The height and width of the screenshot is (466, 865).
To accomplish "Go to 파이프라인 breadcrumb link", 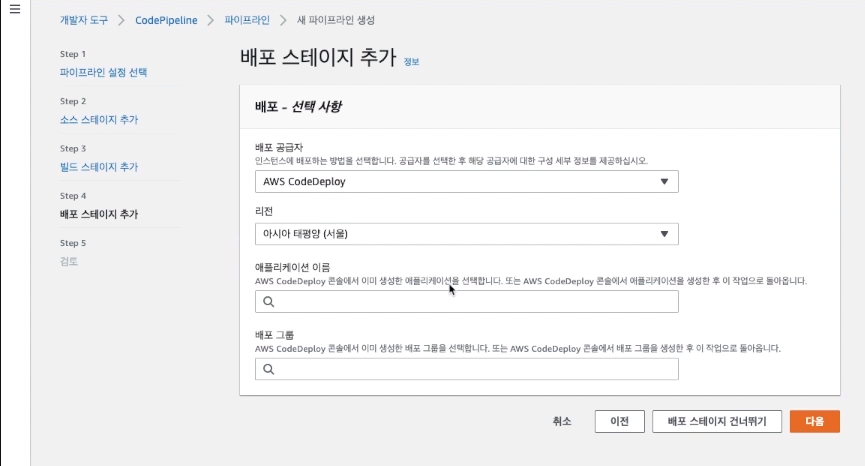I will coord(247,20).
